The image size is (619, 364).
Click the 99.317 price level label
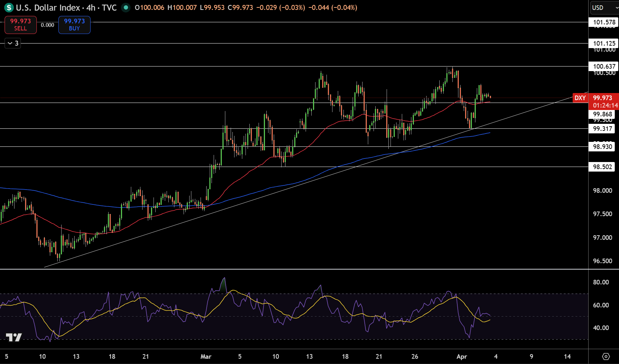point(602,129)
